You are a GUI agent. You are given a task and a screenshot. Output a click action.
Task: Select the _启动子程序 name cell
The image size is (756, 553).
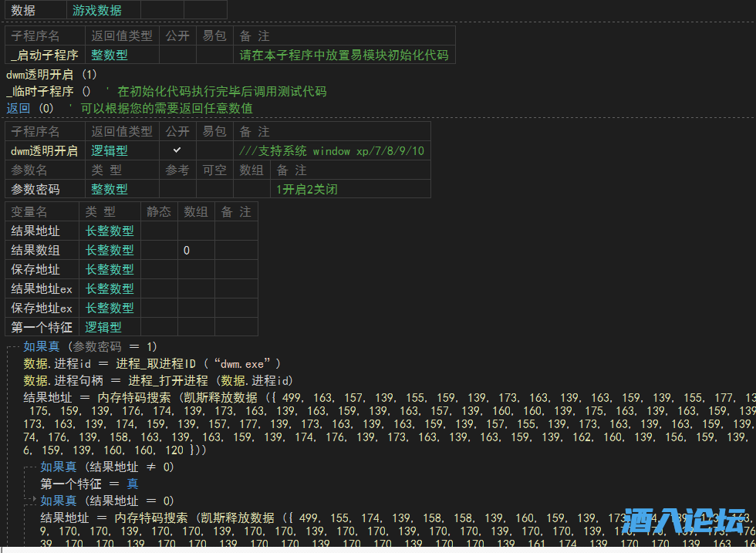click(45, 55)
